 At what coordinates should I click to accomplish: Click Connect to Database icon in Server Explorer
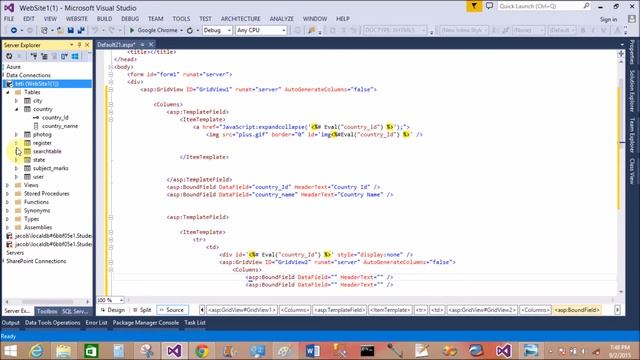[x=34, y=56]
